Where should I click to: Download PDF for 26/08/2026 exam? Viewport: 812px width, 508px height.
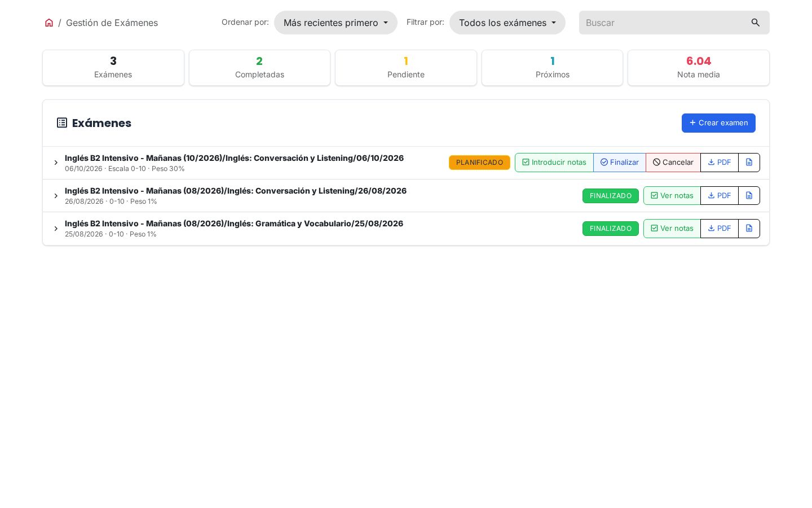[720, 195]
